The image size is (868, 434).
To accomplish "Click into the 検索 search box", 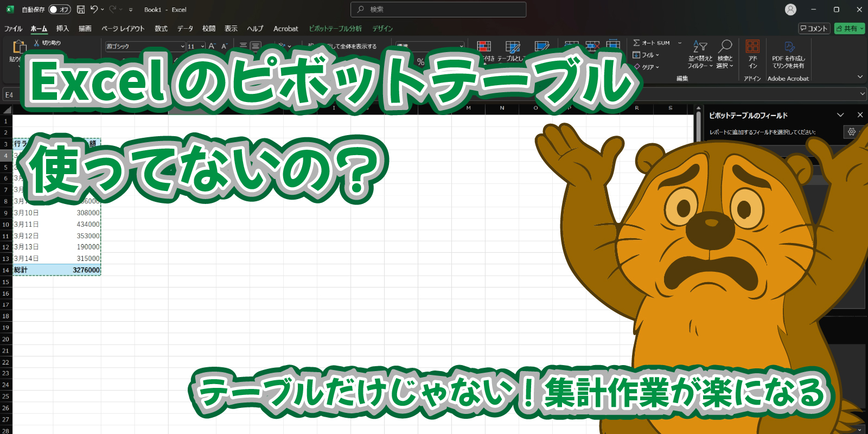I will click(x=438, y=9).
